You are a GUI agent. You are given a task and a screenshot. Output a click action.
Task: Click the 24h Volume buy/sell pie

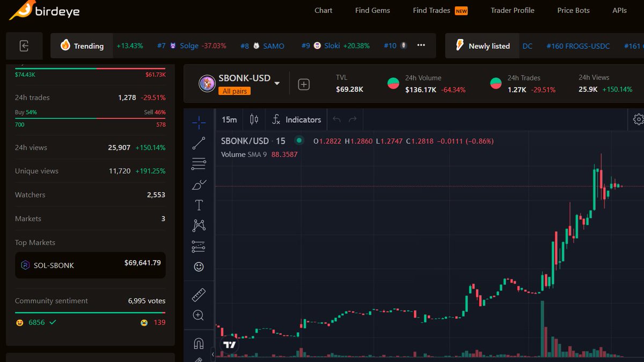(x=393, y=83)
